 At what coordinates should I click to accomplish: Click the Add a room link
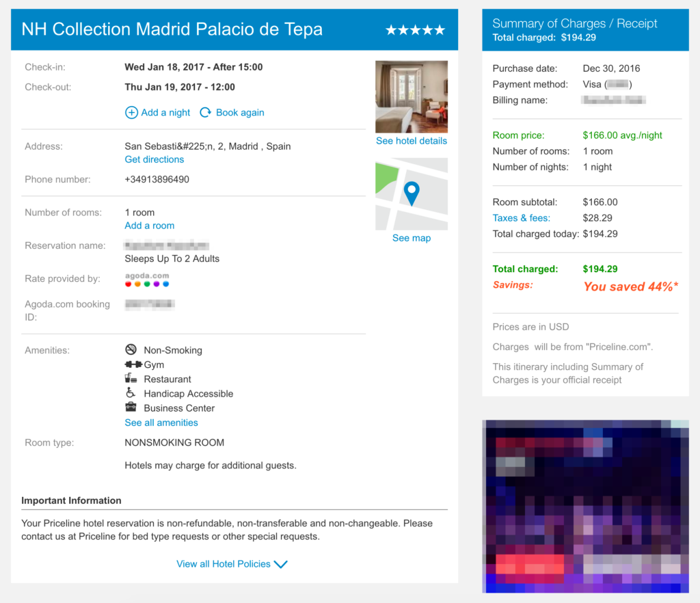(150, 226)
